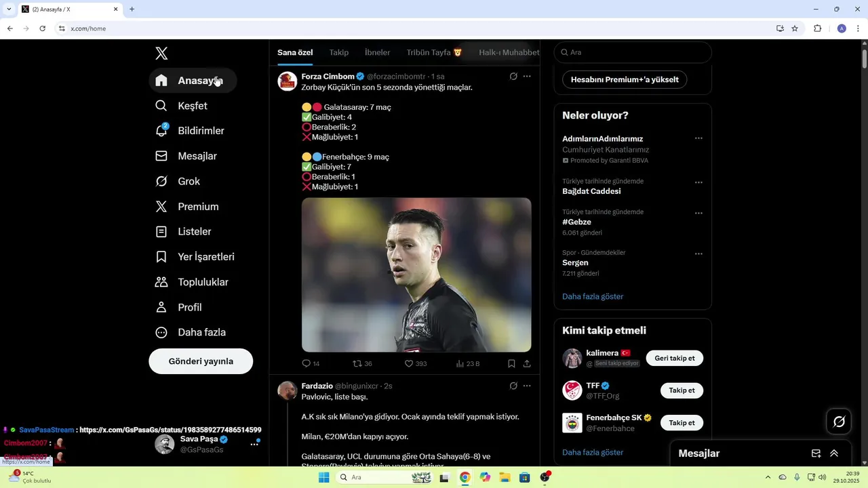868x488 pixels.
Task: Click Hesabını Premium+'a yükselt
Action: point(625,79)
